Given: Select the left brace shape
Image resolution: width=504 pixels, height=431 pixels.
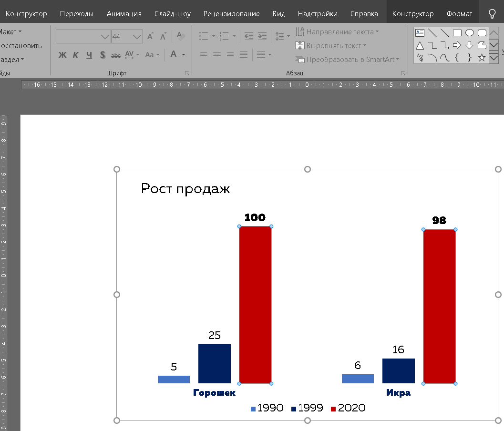Looking at the screenshot, I should click(457, 58).
